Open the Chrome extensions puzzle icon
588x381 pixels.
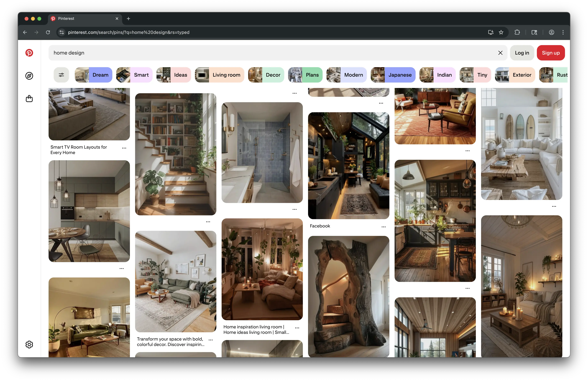(x=517, y=32)
